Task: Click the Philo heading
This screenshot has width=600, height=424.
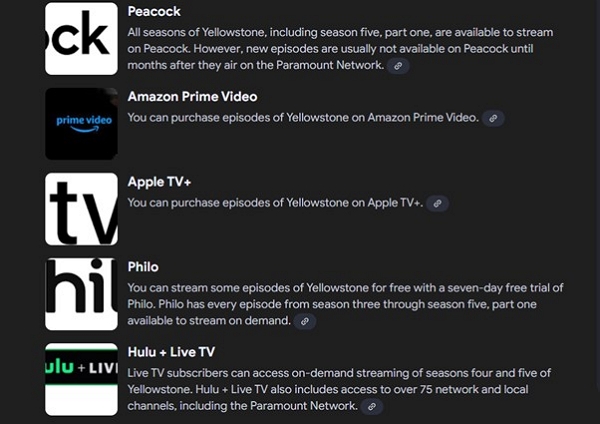Action: 143,267
